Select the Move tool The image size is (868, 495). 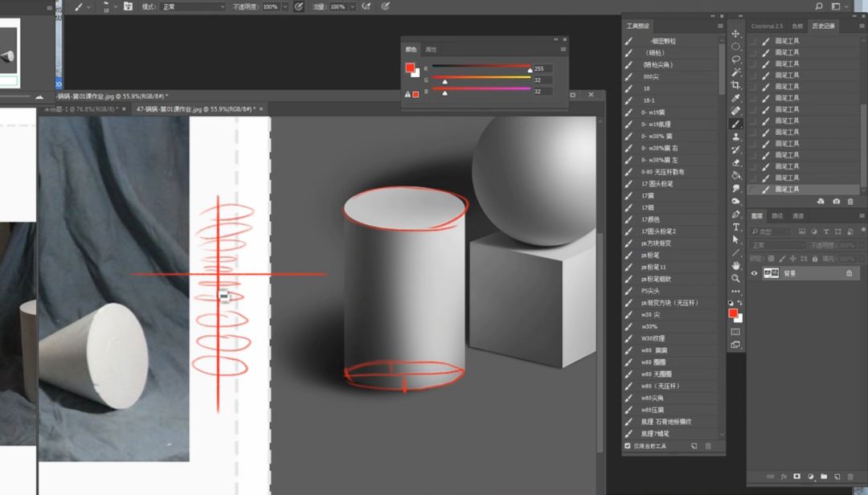tap(735, 34)
